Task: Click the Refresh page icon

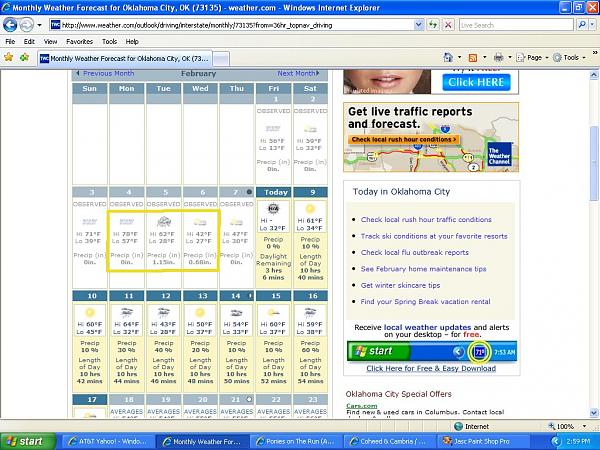Action: (x=433, y=25)
